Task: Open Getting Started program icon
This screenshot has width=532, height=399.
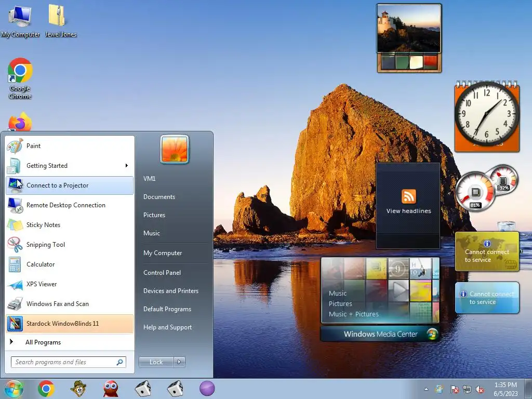Action: coord(15,166)
